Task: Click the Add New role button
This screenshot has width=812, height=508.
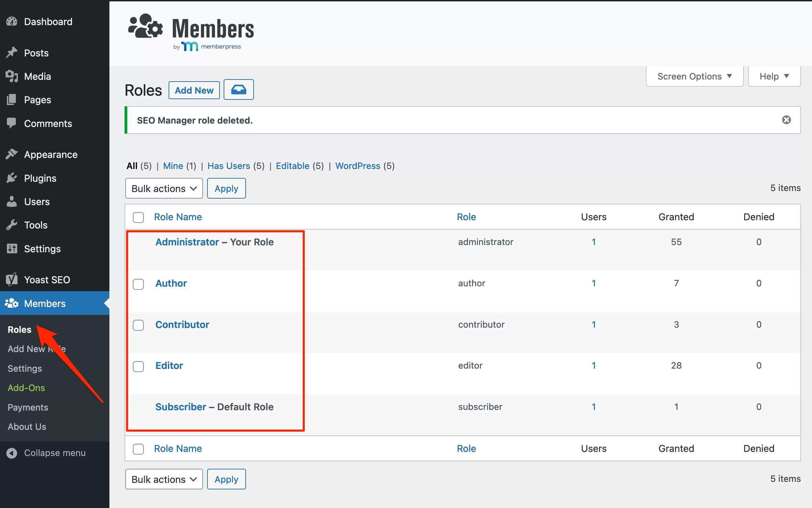Action: click(194, 90)
